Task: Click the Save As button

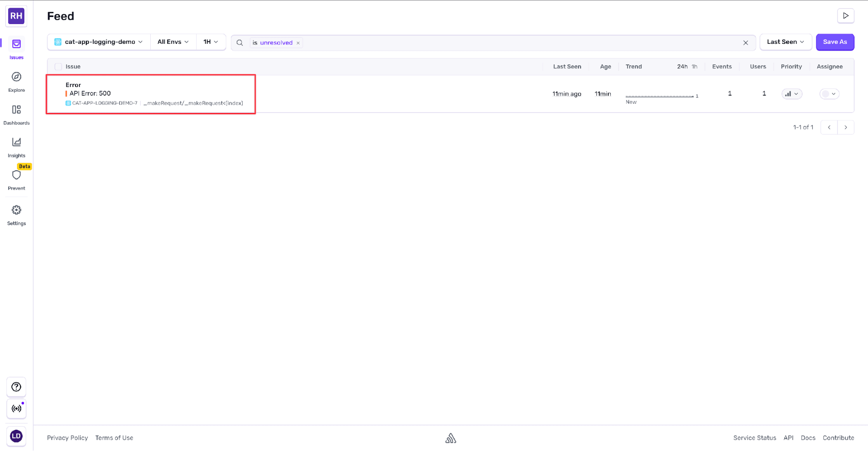Action: tap(835, 42)
